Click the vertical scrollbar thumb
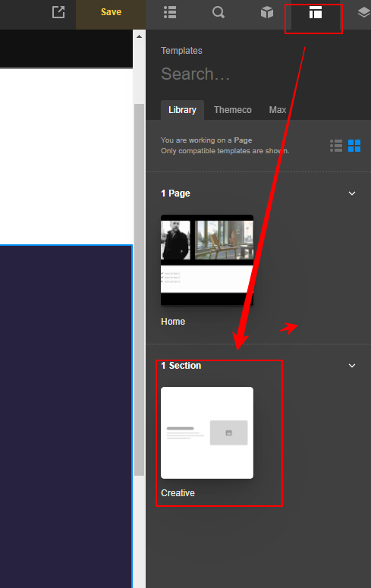 [x=140, y=290]
